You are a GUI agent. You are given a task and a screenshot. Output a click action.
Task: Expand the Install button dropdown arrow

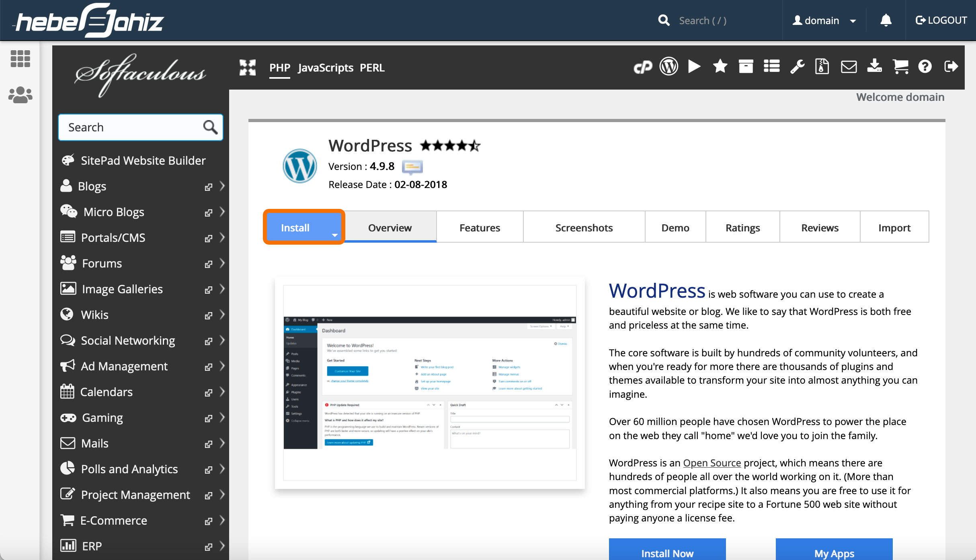[334, 235]
